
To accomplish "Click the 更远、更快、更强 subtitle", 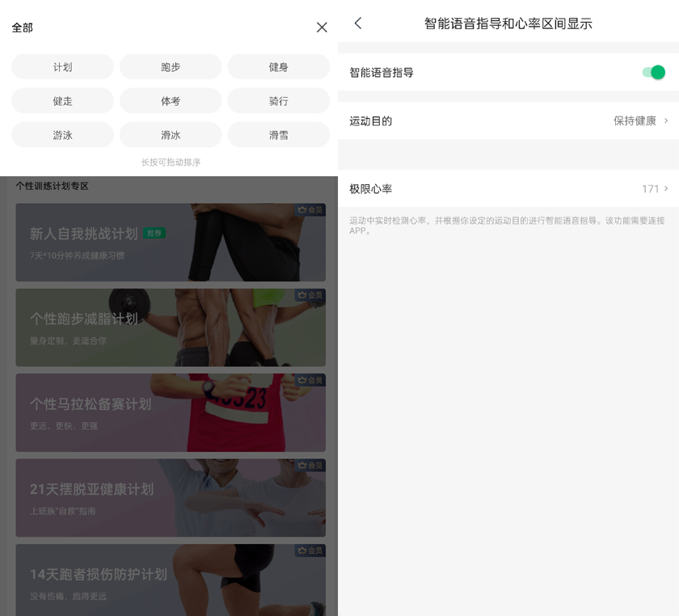I will [64, 426].
